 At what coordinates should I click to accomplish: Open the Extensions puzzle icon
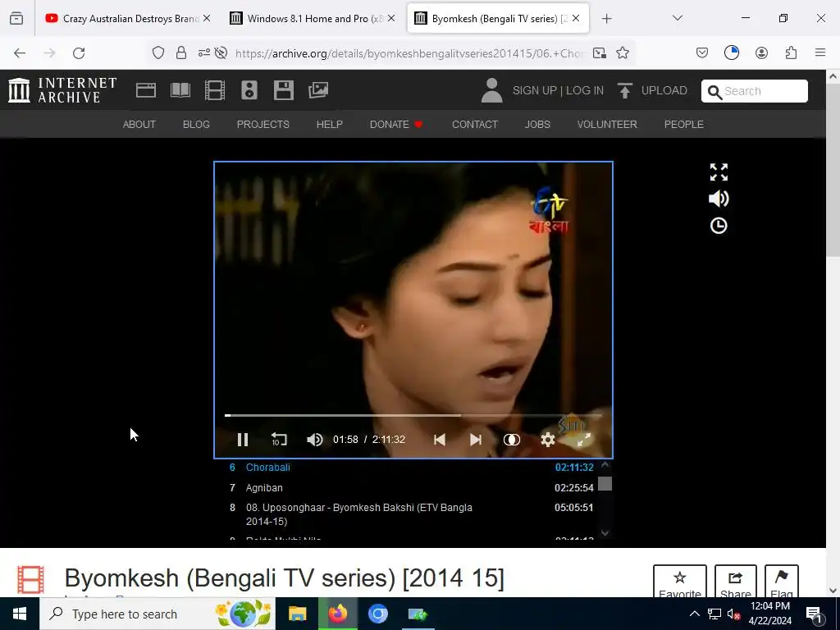pyautogui.click(x=791, y=52)
